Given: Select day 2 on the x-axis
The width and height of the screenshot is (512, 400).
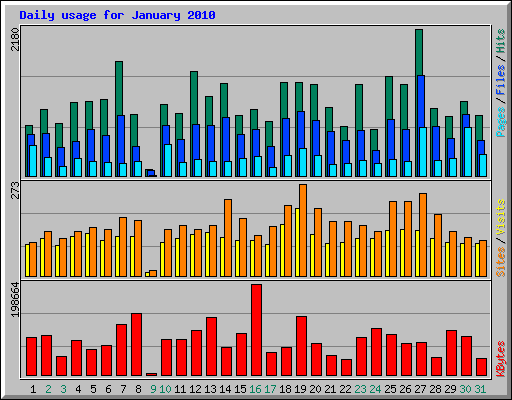Looking at the screenshot, I should [48, 389].
